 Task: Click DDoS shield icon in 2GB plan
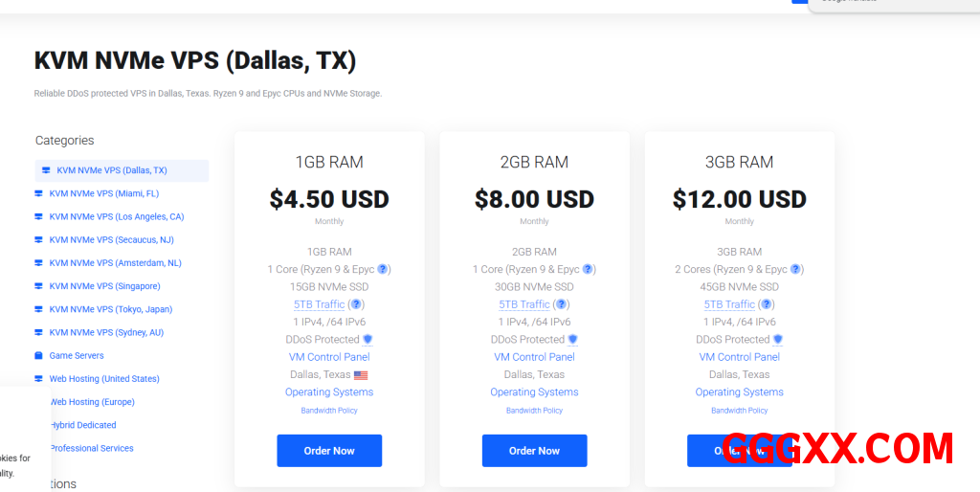(573, 340)
